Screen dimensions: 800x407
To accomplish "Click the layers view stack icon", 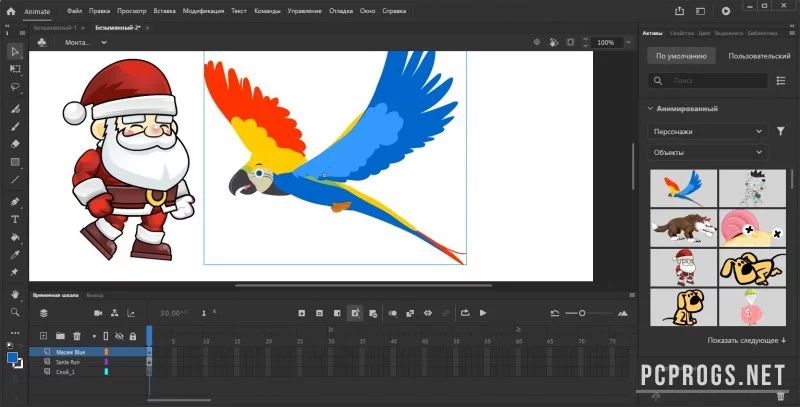I will 43,313.
